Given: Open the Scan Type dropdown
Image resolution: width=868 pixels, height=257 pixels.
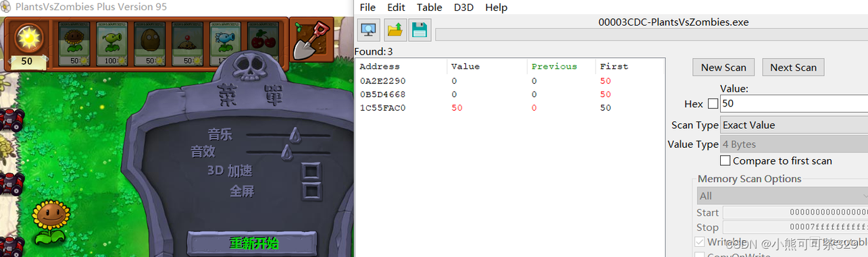Looking at the screenshot, I should [x=794, y=125].
